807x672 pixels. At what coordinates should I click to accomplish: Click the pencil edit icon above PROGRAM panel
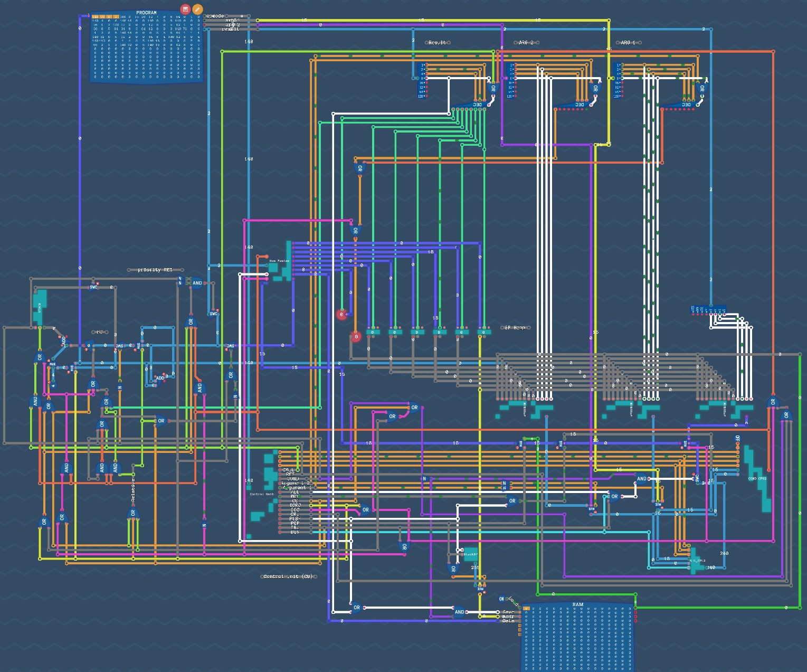197,8
